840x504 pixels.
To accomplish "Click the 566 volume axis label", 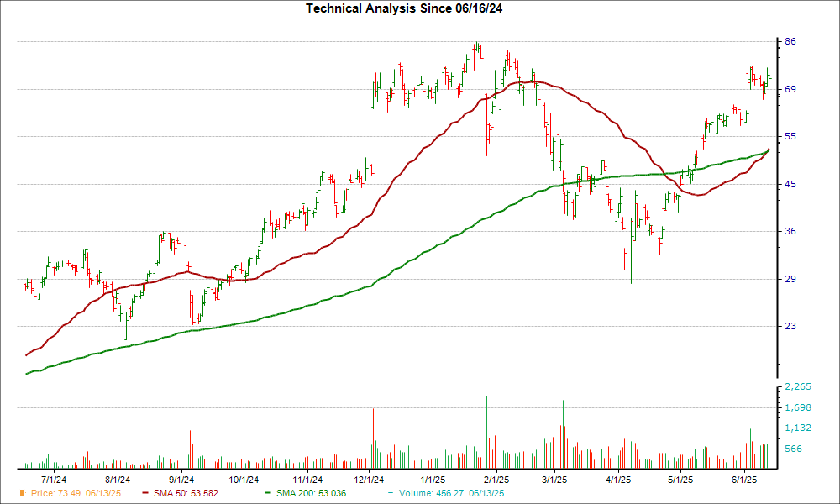I will point(794,449).
